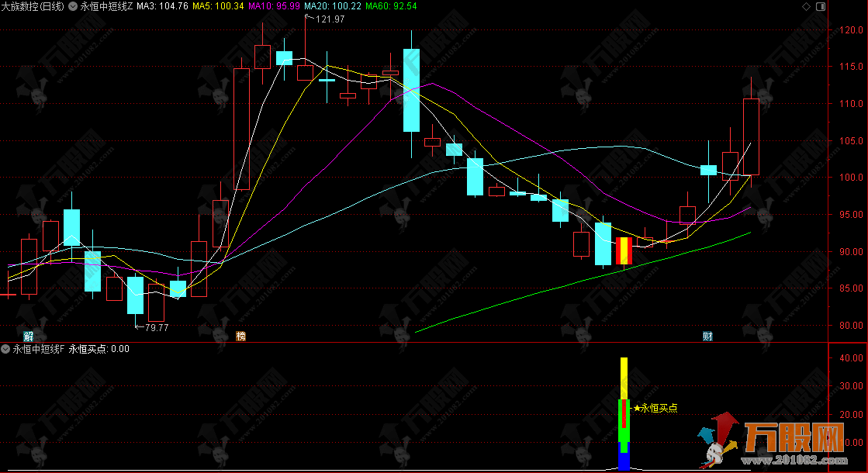The height and width of the screenshot is (473, 868).
Task: Click the 80.0 price axis label
Action: click(x=851, y=326)
